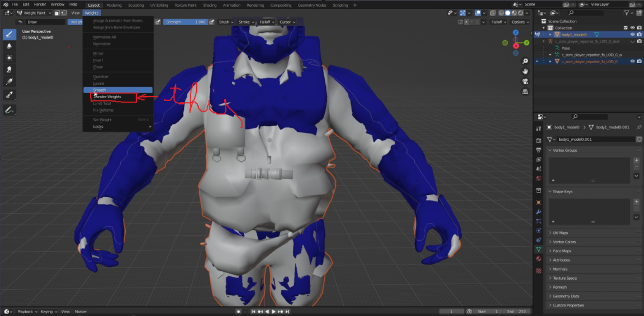Open the Object properties tab
Image resolution: width=644 pixels, height=316 pixels.
click(x=539, y=202)
